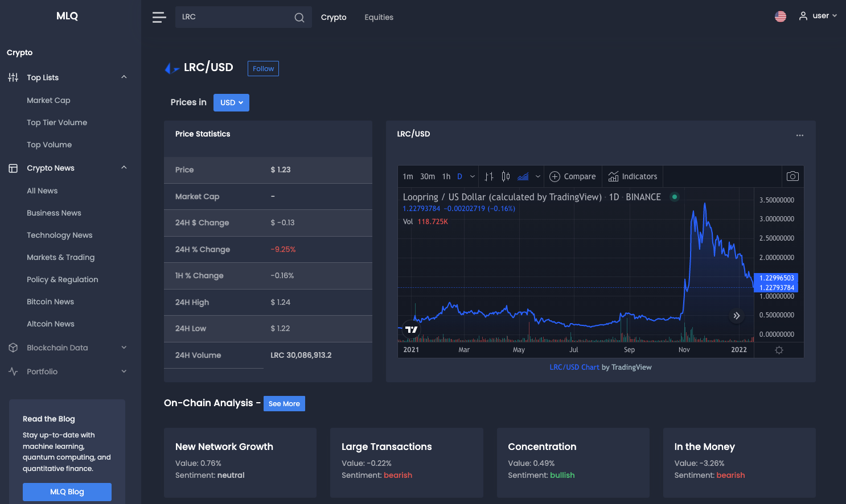Screen dimensions: 846x504
Task: Open Top Volume list
Action: pyautogui.click(x=50, y=144)
